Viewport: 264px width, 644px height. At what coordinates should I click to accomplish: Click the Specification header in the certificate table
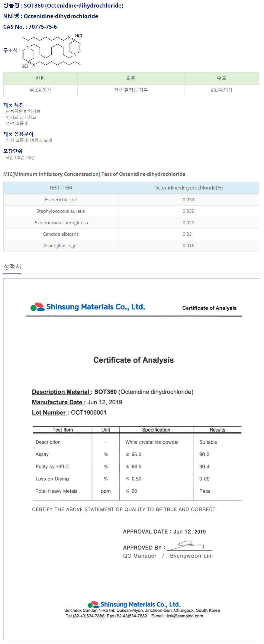click(156, 430)
